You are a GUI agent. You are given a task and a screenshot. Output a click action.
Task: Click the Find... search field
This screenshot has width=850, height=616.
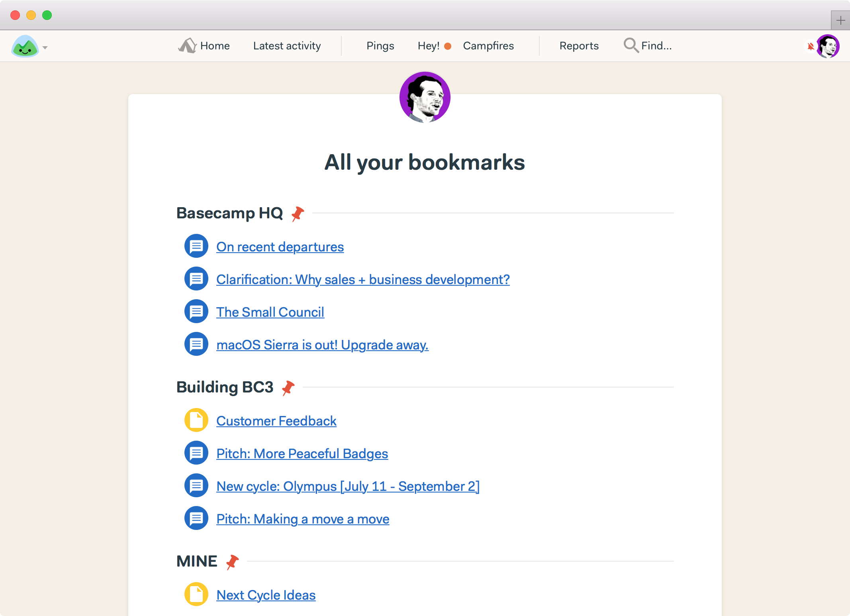coord(656,46)
